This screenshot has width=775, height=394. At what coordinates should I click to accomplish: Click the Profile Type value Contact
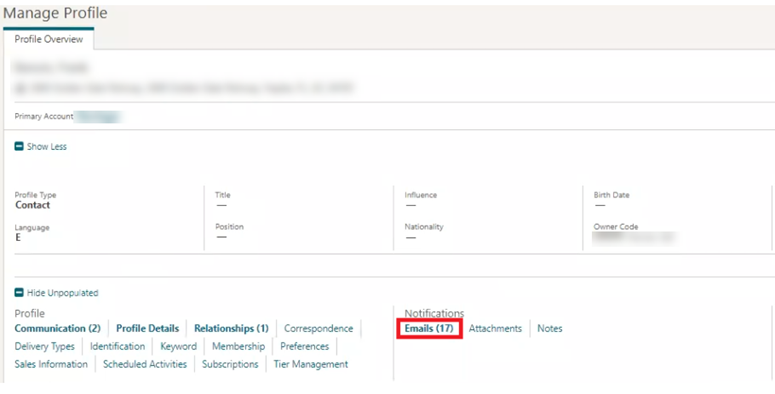point(33,205)
